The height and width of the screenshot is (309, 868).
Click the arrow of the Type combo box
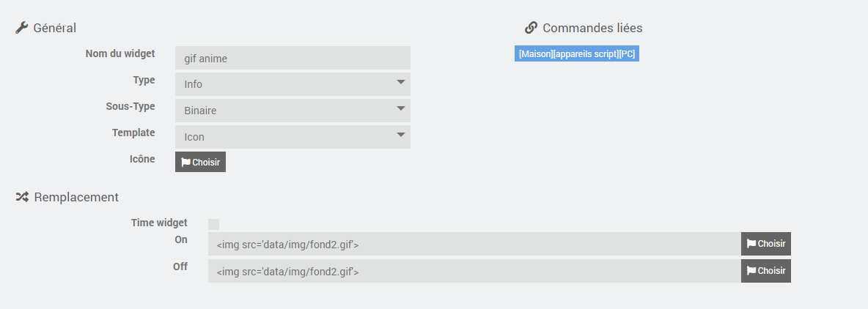(x=401, y=82)
